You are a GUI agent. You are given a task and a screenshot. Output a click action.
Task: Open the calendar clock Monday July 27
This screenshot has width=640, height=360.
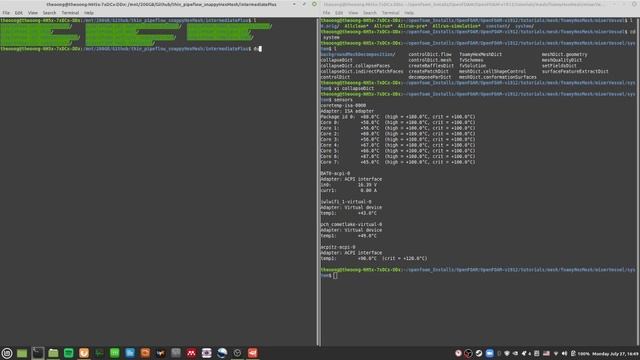616,353
